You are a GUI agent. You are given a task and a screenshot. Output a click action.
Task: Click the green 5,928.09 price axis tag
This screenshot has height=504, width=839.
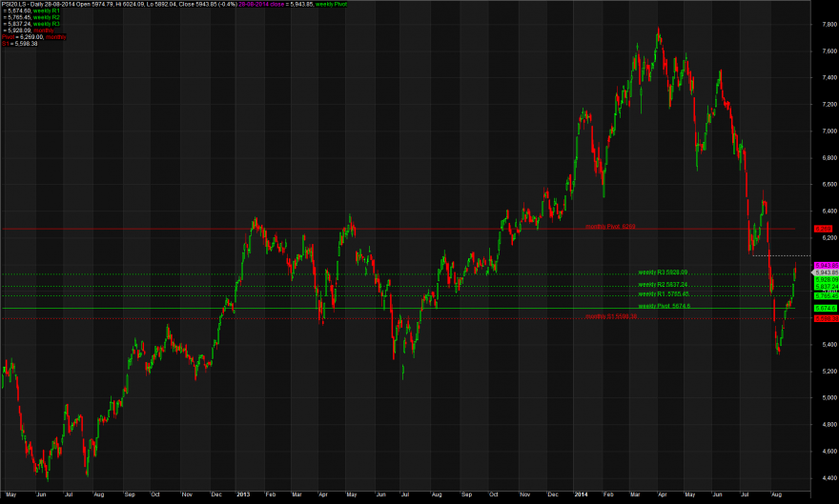pos(827,279)
